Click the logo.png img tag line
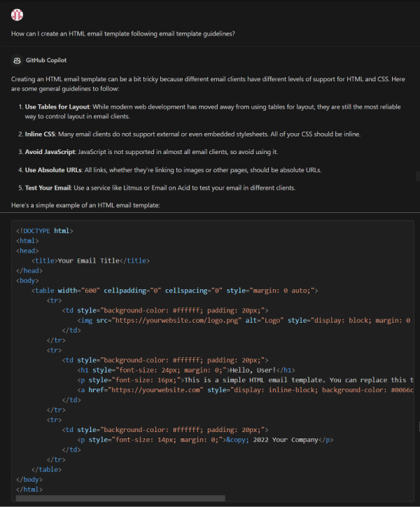The height and width of the screenshot is (507, 420). tap(241, 320)
